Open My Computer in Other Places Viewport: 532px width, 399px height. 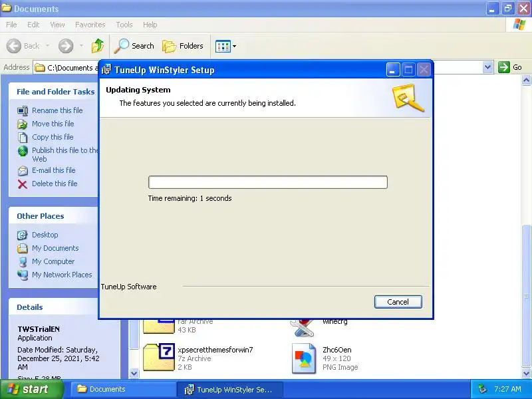[53, 261]
